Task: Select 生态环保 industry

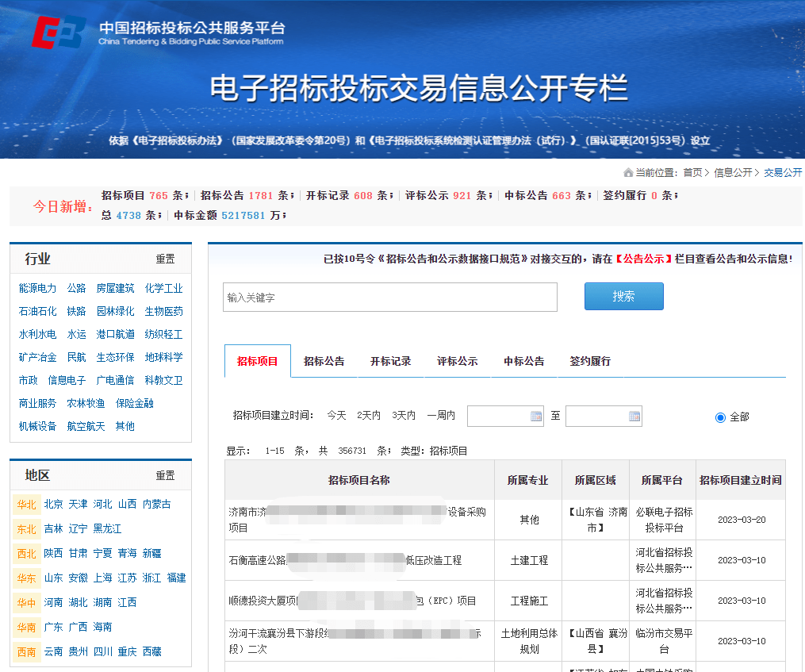Action: 116,357
